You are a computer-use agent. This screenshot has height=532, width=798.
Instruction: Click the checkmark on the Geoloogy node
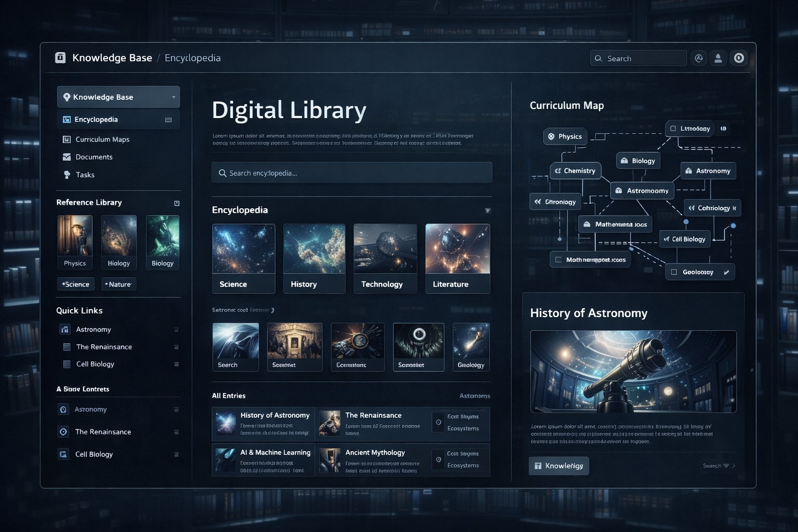tap(727, 272)
